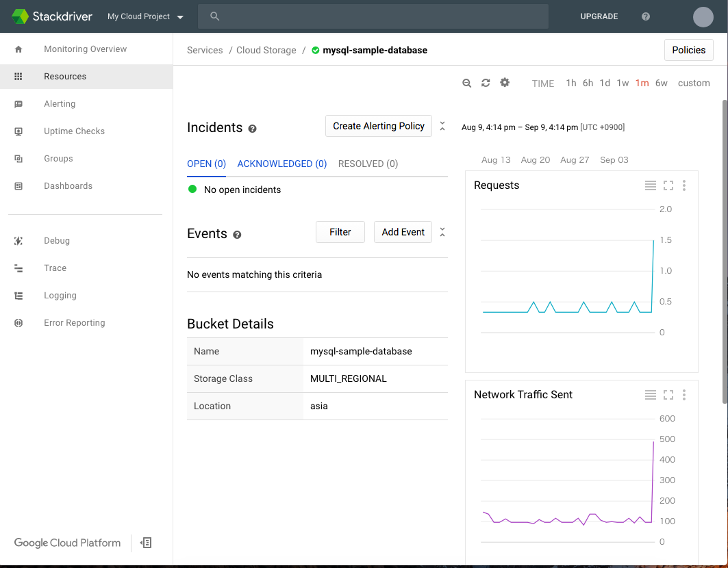Click the Debug icon in sidebar
This screenshot has height=568, width=728.
point(18,241)
